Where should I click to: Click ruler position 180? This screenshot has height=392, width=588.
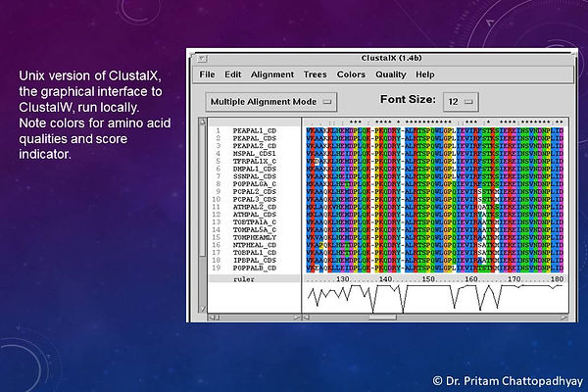pos(558,278)
